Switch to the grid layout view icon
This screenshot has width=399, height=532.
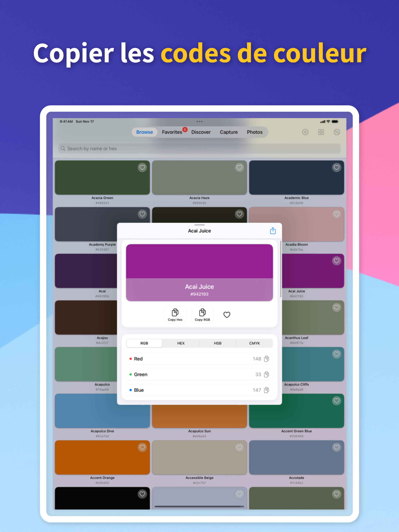(x=321, y=132)
